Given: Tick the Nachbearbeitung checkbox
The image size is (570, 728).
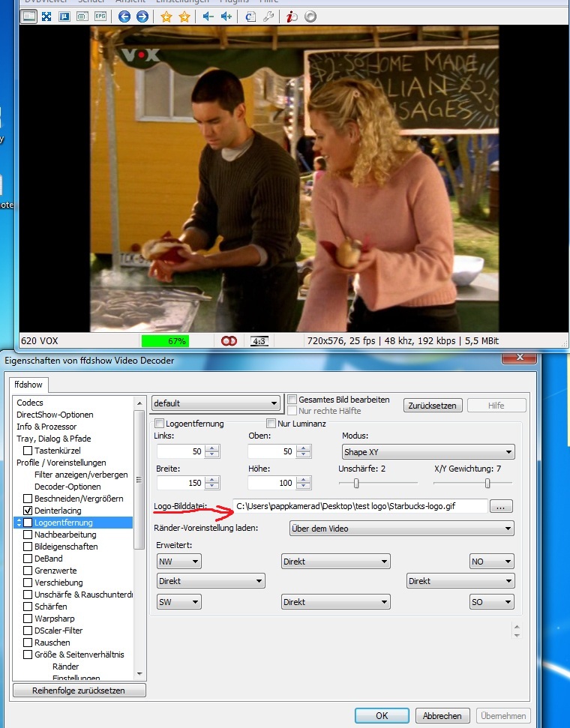Looking at the screenshot, I should pyautogui.click(x=28, y=535).
